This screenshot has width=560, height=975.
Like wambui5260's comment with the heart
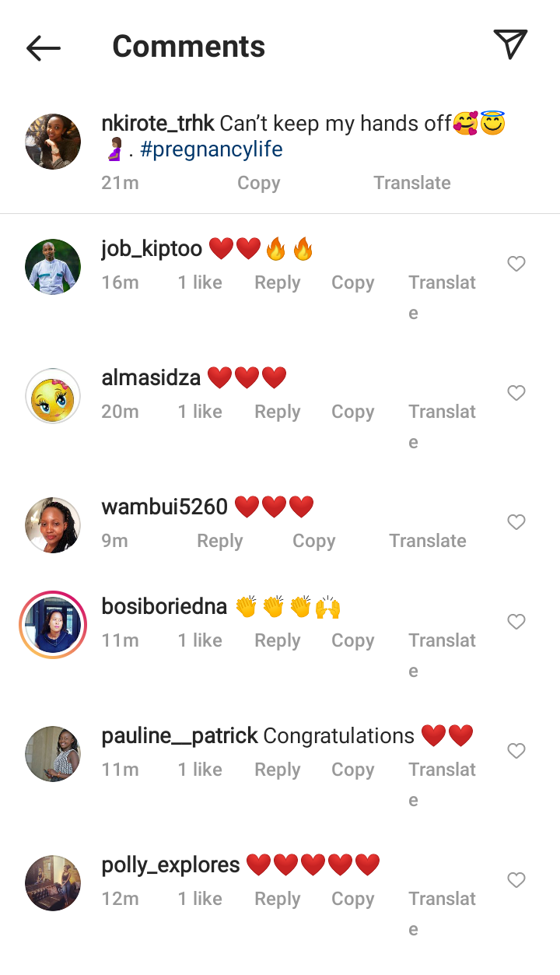(x=516, y=523)
